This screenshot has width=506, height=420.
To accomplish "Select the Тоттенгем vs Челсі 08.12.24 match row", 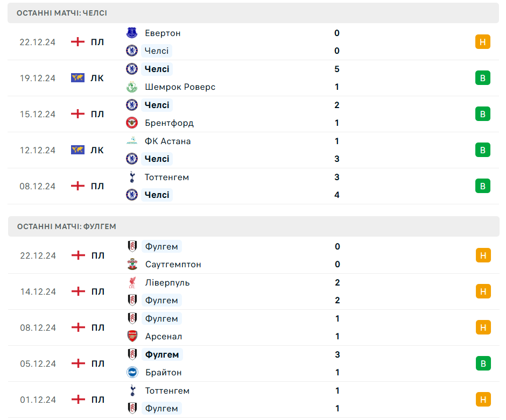I will pyautogui.click(x=253, y=186).
